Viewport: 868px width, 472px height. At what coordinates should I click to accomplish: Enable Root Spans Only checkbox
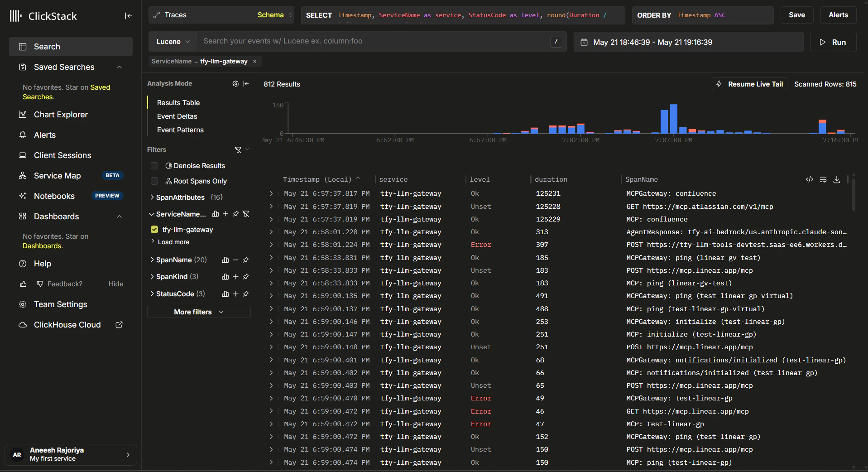154,181
